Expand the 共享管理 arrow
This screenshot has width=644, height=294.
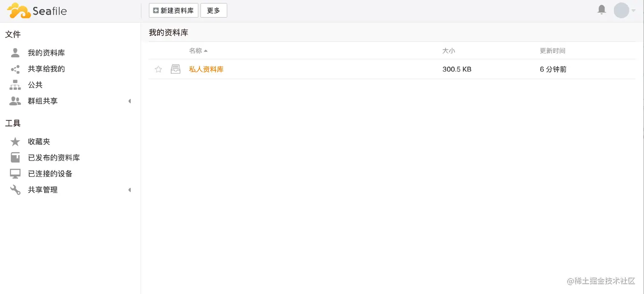[129, 190]
